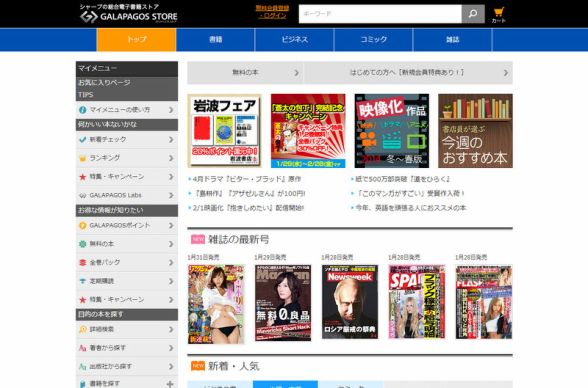Image resolution: width=588 pixels, height=388 pixels.
Task: Click the chevron on マイメニューの使い方 row
Action: 171,110
